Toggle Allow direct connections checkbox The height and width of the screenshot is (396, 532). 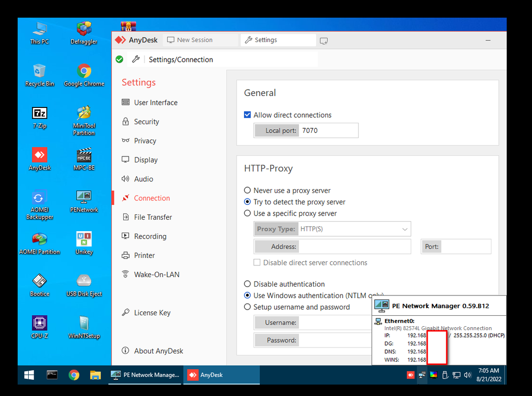(x=247, y=115)
